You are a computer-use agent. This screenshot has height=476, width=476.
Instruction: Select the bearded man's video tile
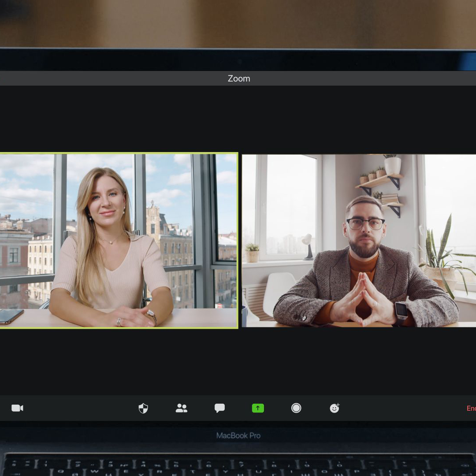click(x=359, y=241)
